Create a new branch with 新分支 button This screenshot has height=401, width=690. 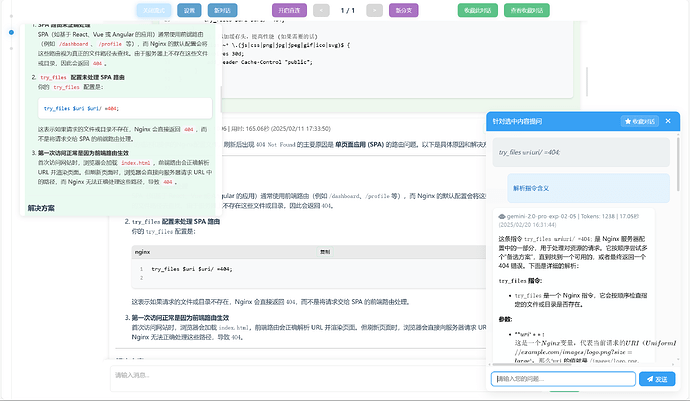pyautogui.click(x=404, y=11)
